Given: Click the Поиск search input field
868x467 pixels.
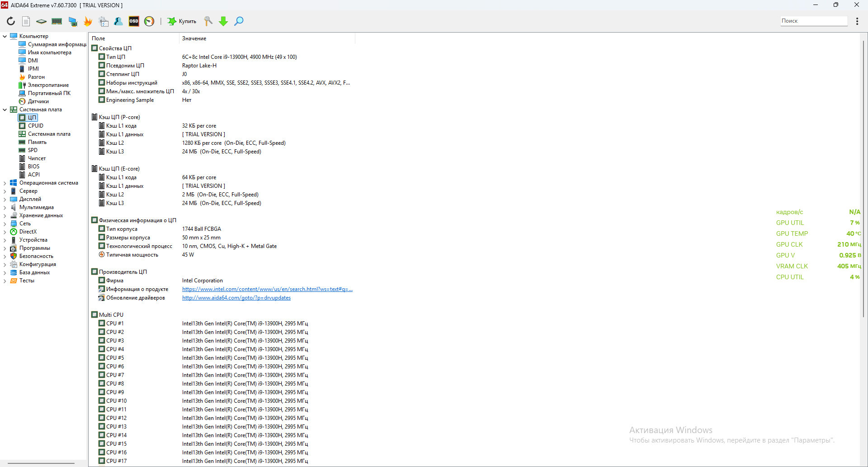Looking at the screenshot, I should tap(813, 21).
